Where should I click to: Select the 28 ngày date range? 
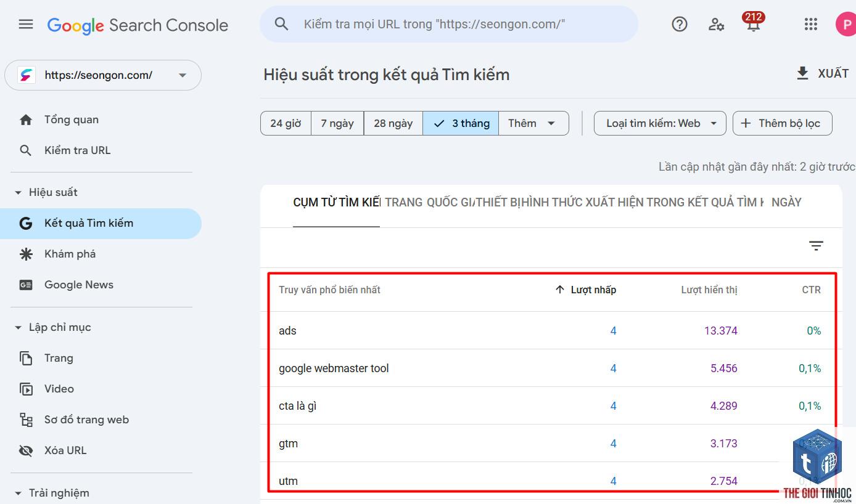click(x=393, y=123)
